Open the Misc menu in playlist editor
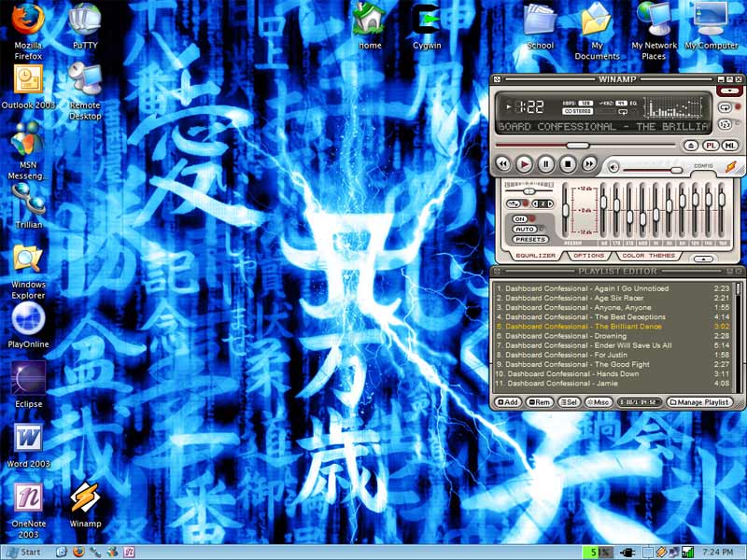The width and height of the screenshot is (747, 560). tap(599, 402)
